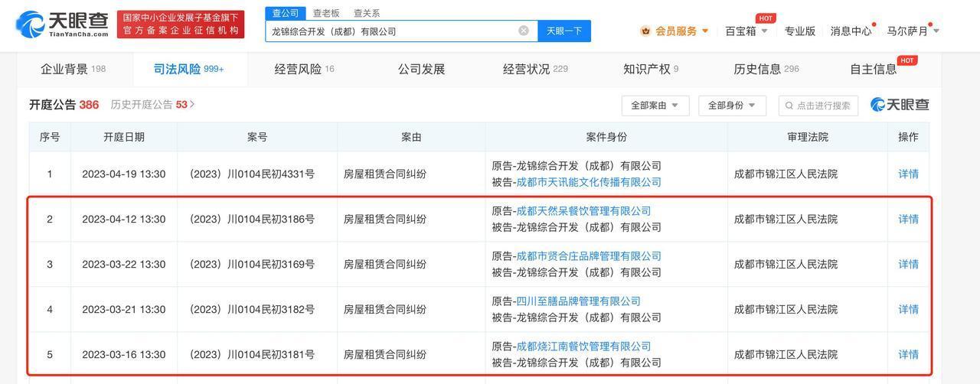The width and height of the screenshot is (980, 384).
Task: Click the 案由 column header
Action: point(411,137)
